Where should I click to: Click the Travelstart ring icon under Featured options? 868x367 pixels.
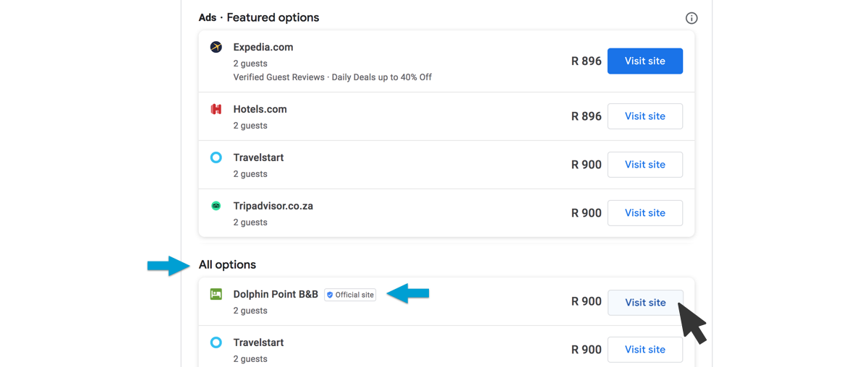point(216,157)
